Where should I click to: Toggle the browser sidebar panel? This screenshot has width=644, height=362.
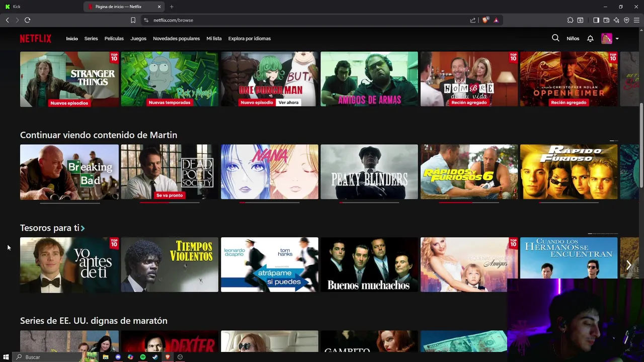[x=596, y=20]
